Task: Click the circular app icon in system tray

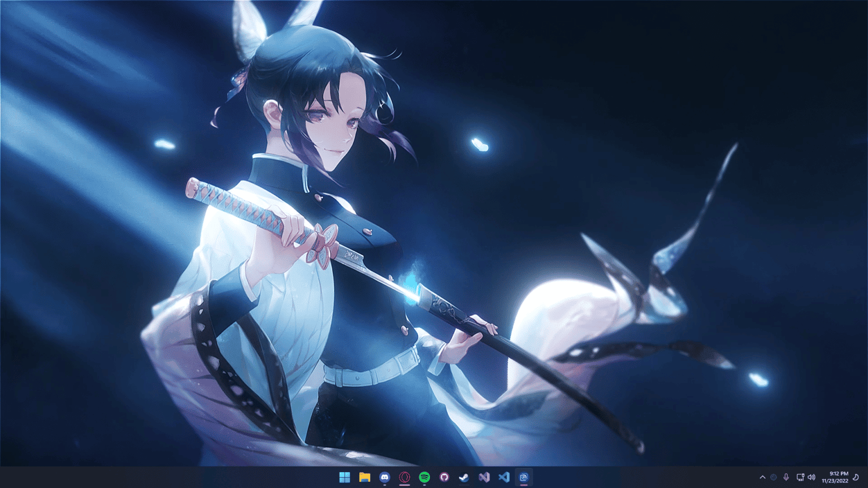Action: pos(773,477)
